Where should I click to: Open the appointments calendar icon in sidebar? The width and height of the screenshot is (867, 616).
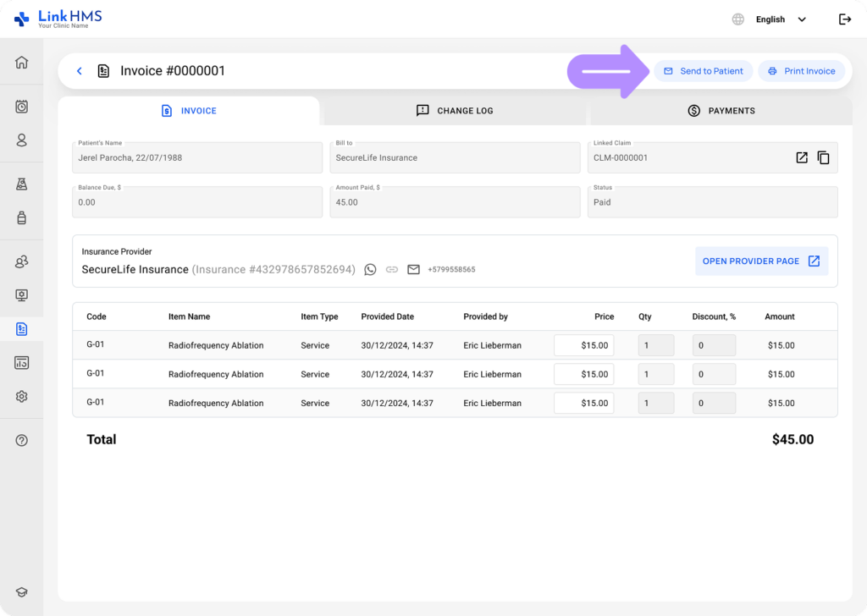point(21,106)
